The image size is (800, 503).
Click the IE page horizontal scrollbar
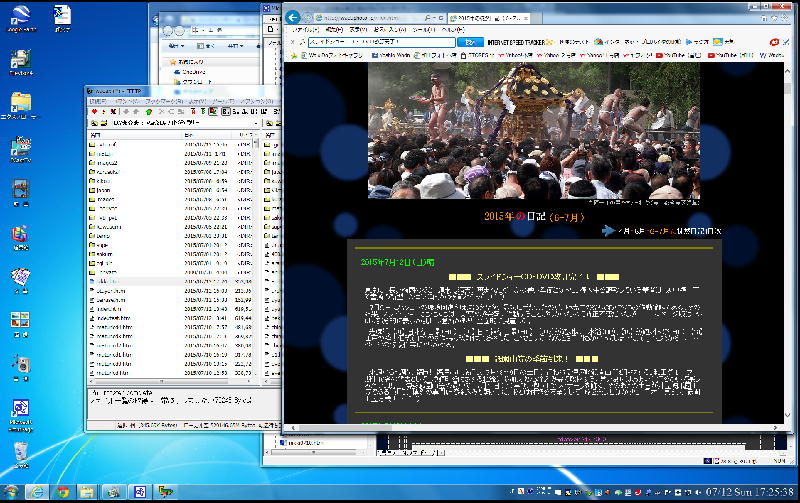coord(534,427)
